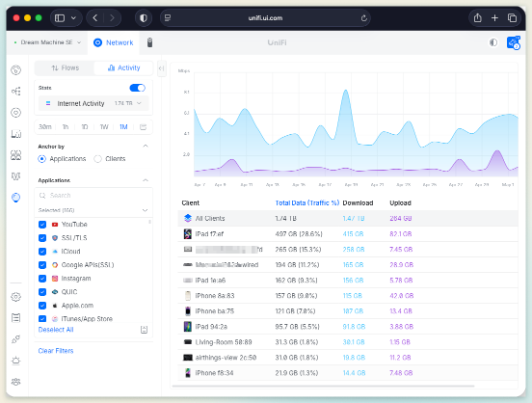The width and height of the screenshot is (532, 403).
Task: Sort by Total Data (Traffic %) column
Action: 307,203
